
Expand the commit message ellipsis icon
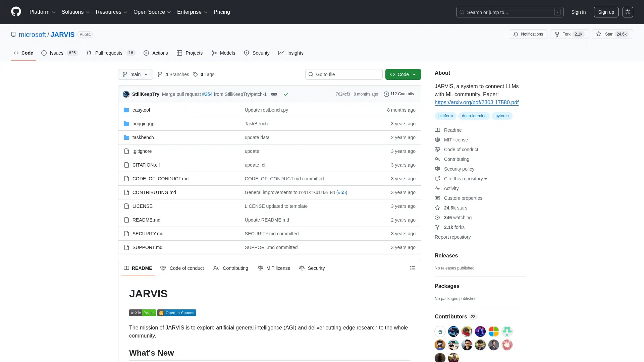(274, 94)
